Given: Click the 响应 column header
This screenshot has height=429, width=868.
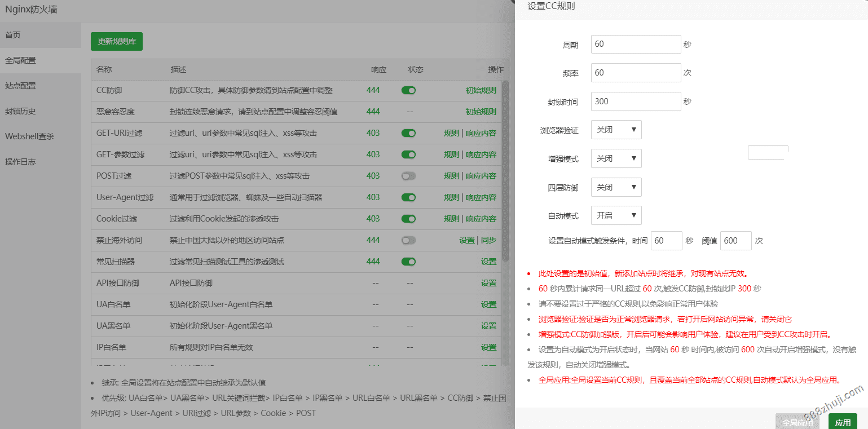Looking at the screenshot, I should [x=378, y=69].
